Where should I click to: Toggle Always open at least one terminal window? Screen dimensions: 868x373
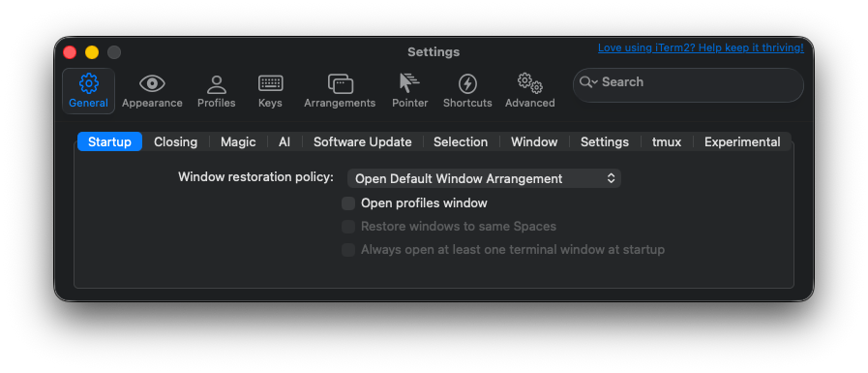(x=348, y=250)
